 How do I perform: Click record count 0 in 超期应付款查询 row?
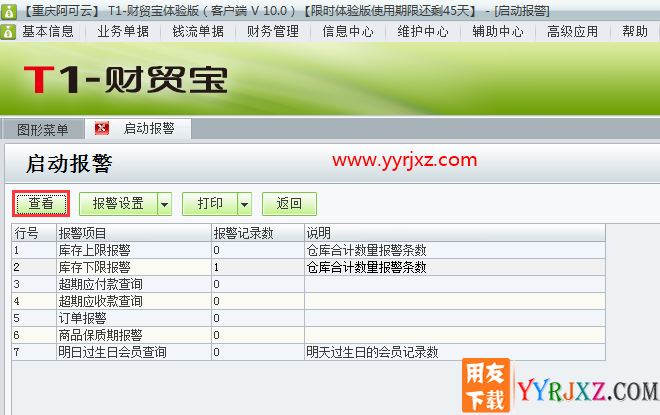coord(258,284)
